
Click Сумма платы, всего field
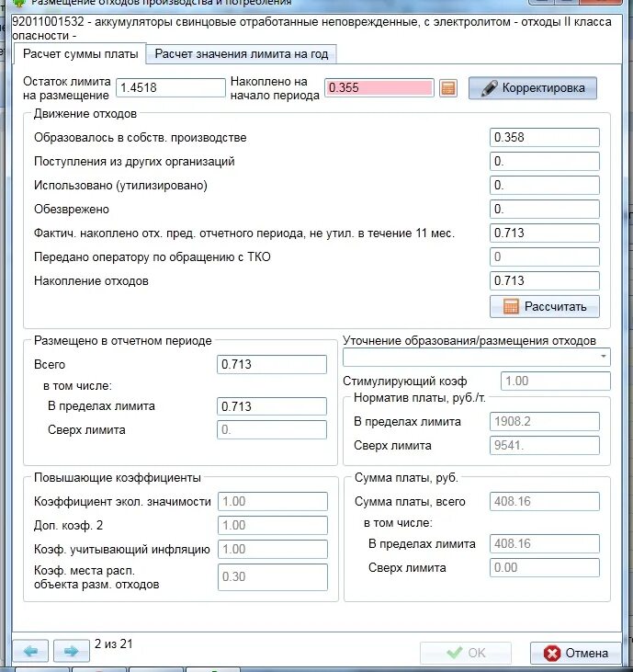[x=545, y=501]
